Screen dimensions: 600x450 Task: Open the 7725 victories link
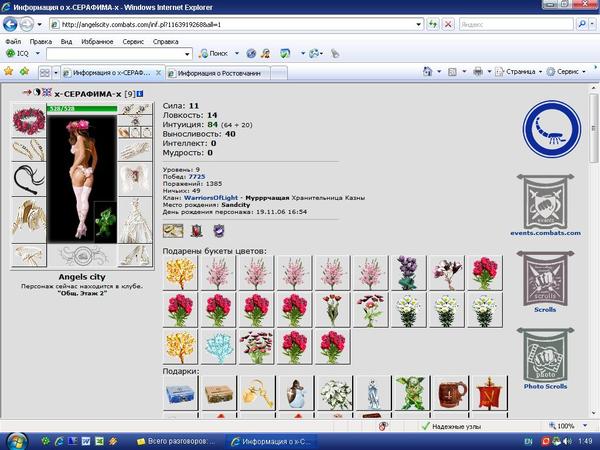pos(197,177)
